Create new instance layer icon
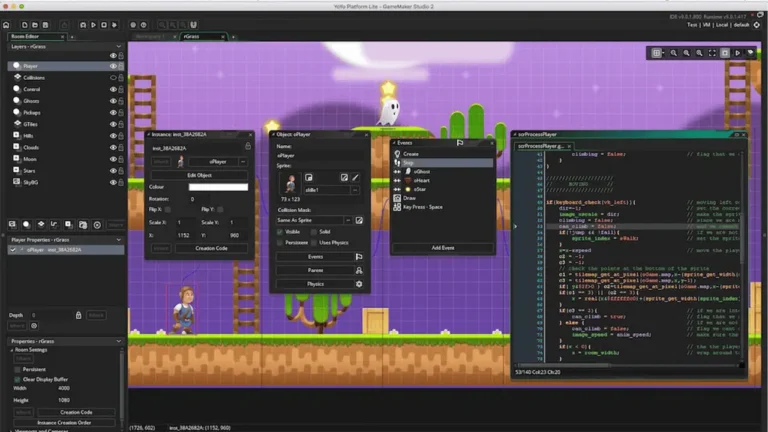Image resolution: width=768 pixels, height=432 pixels. pyautogui.click(x=26, y=225)
